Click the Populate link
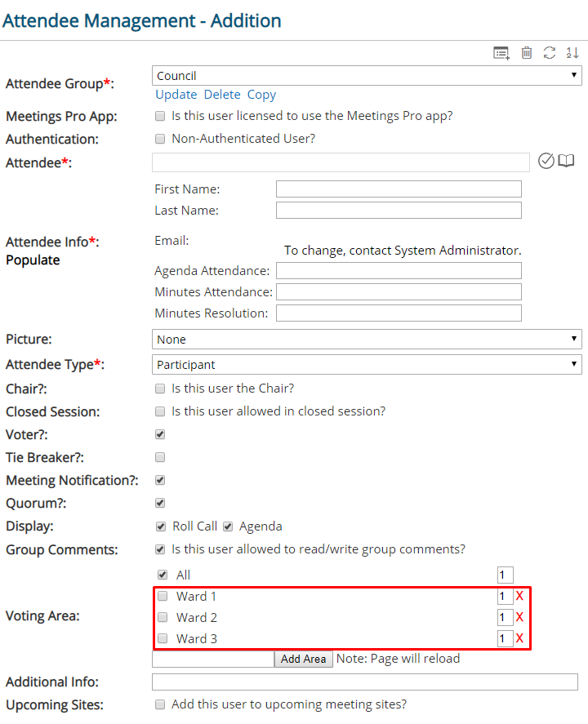The width and height of the screenshot is (588, 724). [33, 260]
